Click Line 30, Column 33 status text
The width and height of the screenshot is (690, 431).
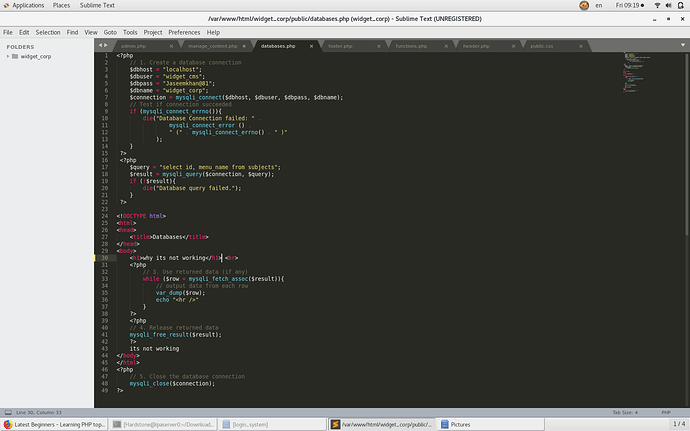39,413
